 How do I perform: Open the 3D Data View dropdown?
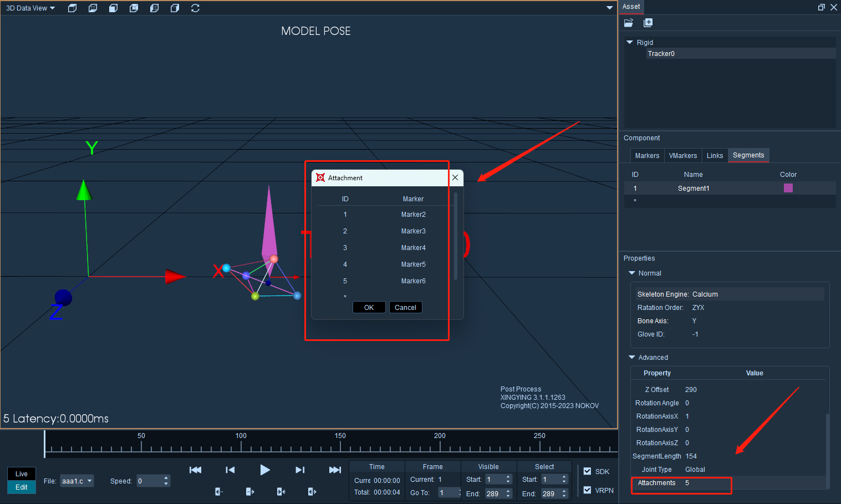30,8
